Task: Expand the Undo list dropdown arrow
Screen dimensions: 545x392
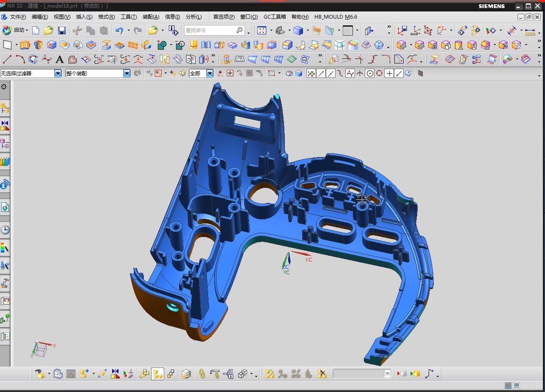Action: (x=129, y=30)
